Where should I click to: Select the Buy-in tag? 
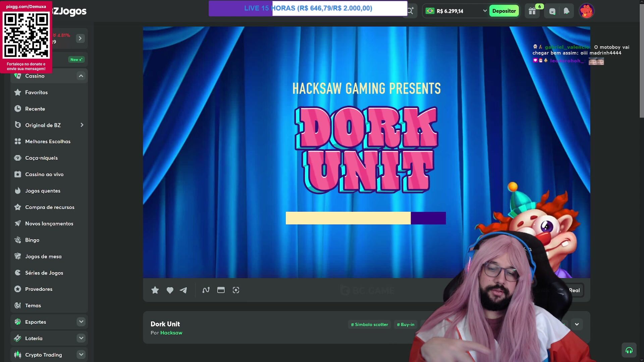tap(406, 325)
